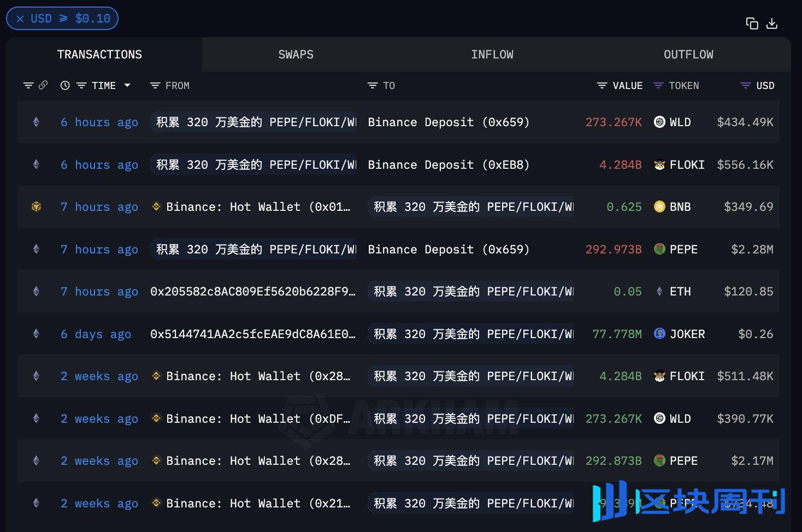Open the OUTFLOW tab
Viewport: 802px width, 532px height.
coord(688,55)
